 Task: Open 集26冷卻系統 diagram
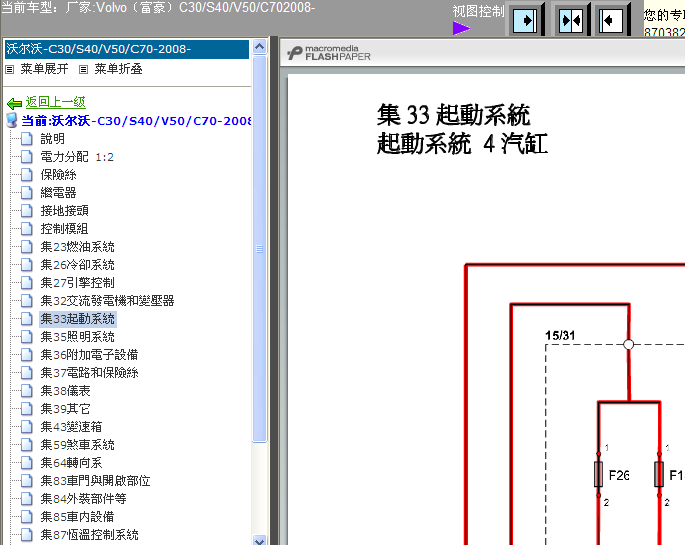tap(77, 265)
